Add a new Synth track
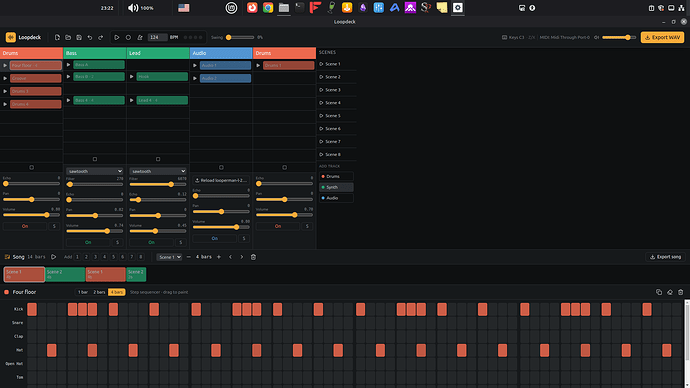690x388 pixels. [336, 187]
